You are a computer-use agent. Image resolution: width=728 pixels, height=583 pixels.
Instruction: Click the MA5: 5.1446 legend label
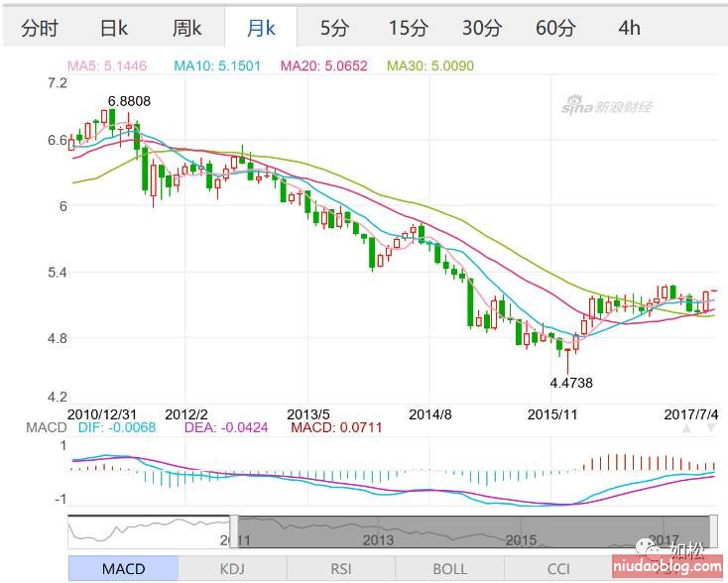click(107, 65)
